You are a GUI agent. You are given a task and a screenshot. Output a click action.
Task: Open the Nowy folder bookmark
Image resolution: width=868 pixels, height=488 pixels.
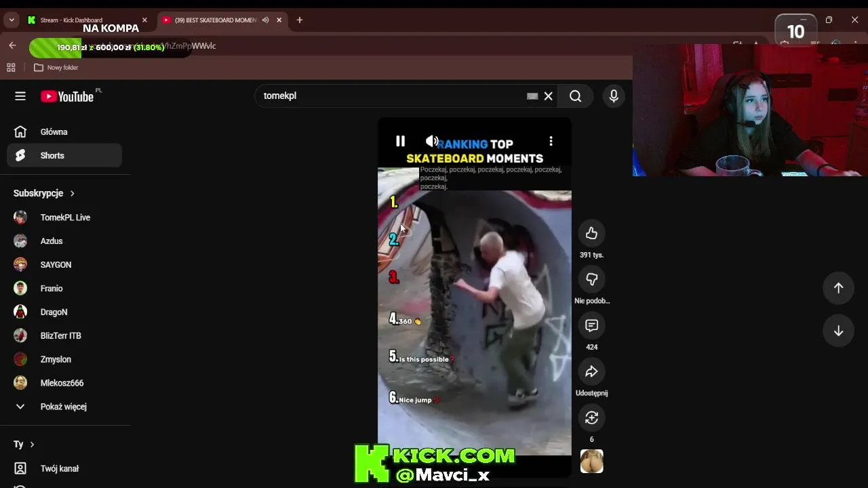[56, 68]
